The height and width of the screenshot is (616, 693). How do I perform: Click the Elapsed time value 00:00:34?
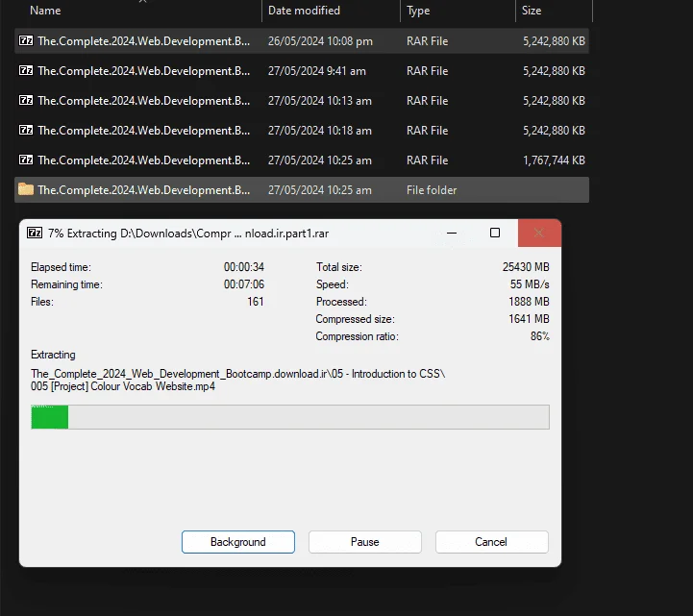point(244,267)
